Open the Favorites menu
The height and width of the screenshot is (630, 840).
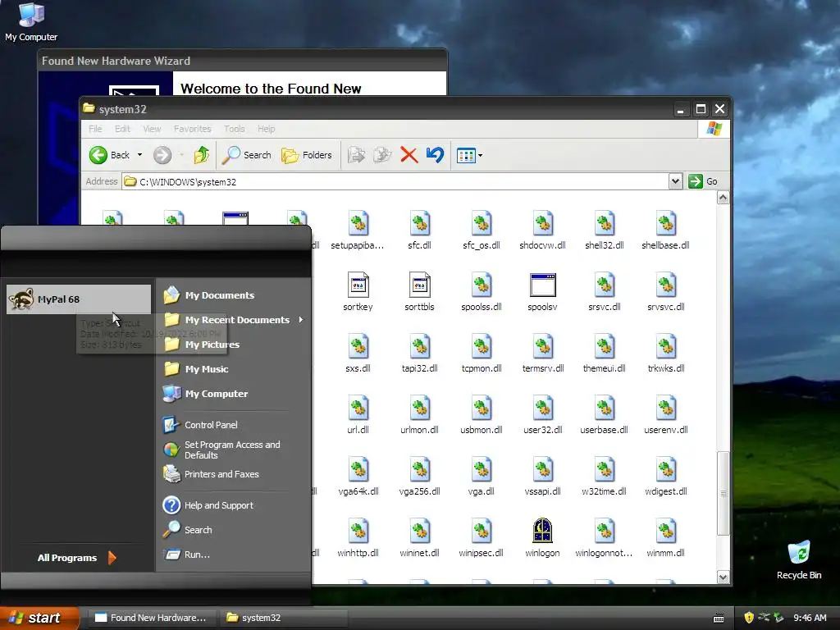tap(192, 129)
